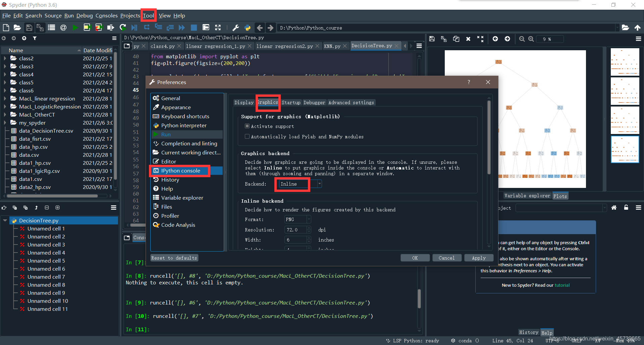Enable Automatically load Pylab and NumPy modules
Viewport: 644px width, 345px height.
(247, 136)
